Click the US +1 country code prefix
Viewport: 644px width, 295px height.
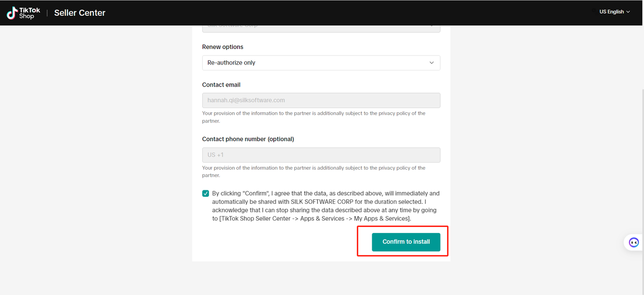[215, 155]
